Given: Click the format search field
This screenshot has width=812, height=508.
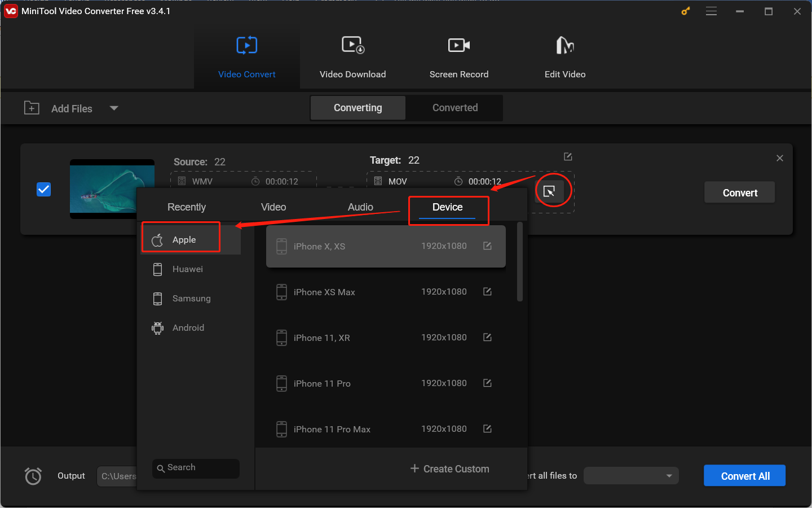Looking at the screenshot, I should pos(196,468).
